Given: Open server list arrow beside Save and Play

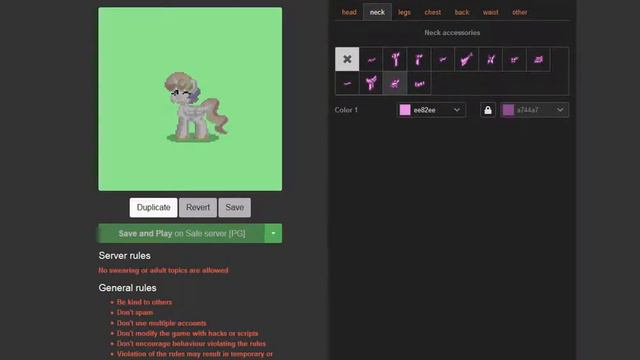Looking at the screenshot, I should tap(273, 233).
